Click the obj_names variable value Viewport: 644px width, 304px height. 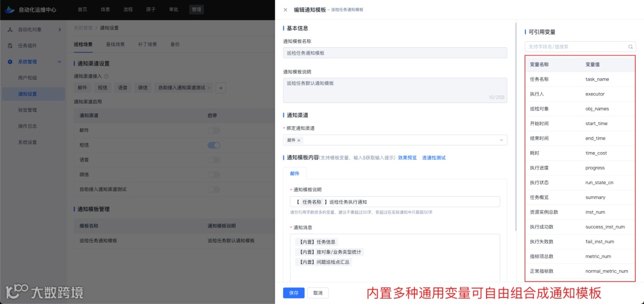coord(597,109)
